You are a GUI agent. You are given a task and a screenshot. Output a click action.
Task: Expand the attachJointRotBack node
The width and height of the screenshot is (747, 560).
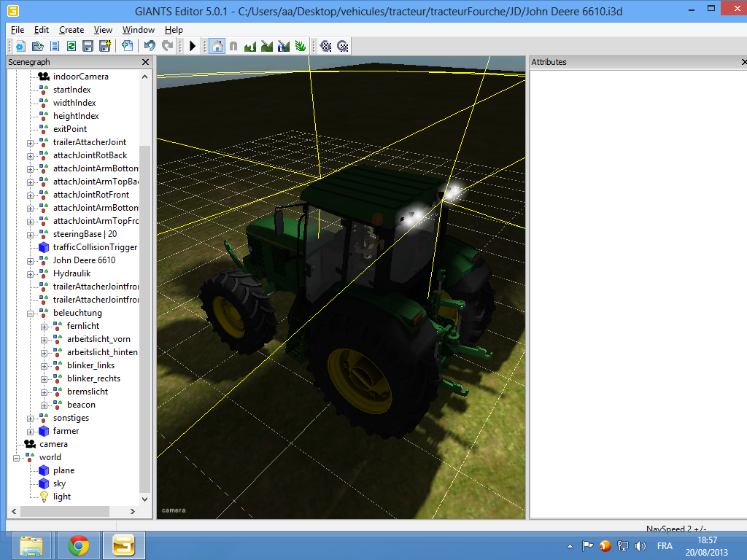[30, 156]
